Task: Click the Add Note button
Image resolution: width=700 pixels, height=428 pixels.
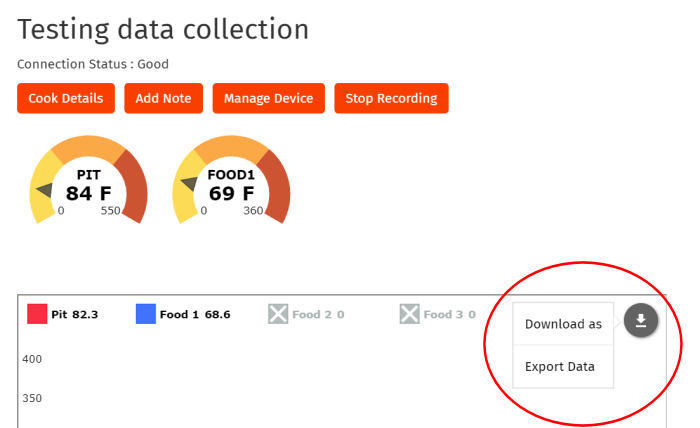Action: [163, 98]
